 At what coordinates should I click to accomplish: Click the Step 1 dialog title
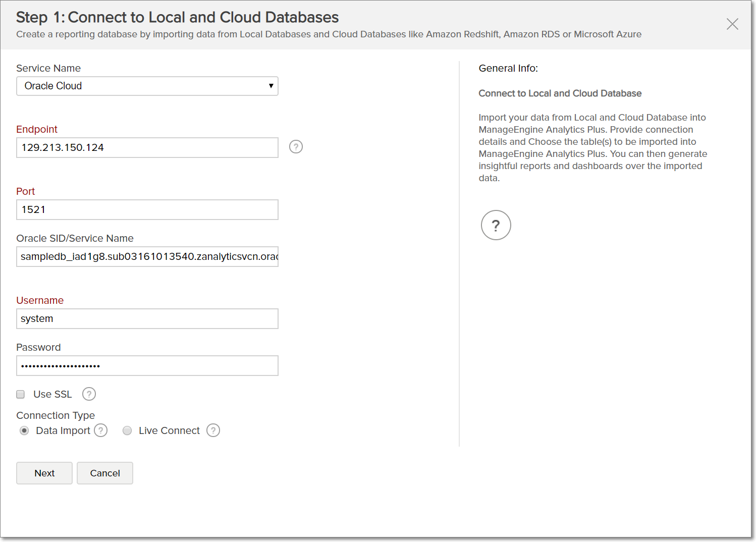(177, 17)
